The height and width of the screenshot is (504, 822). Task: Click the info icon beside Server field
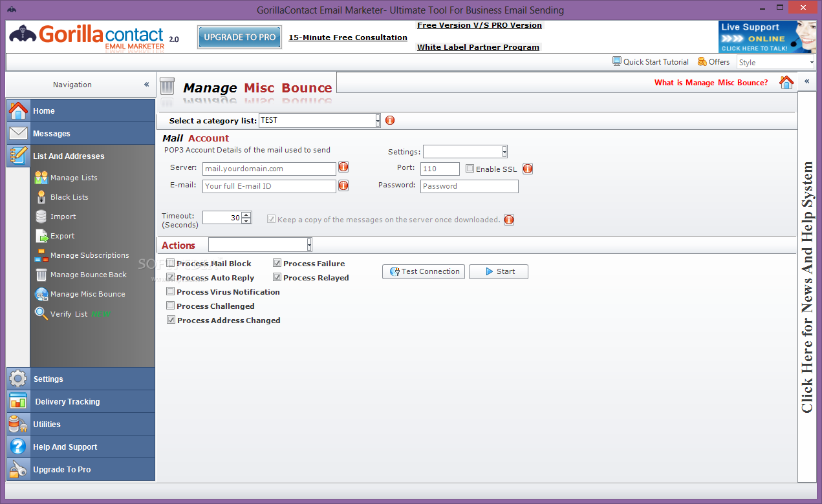coord(343,167)
